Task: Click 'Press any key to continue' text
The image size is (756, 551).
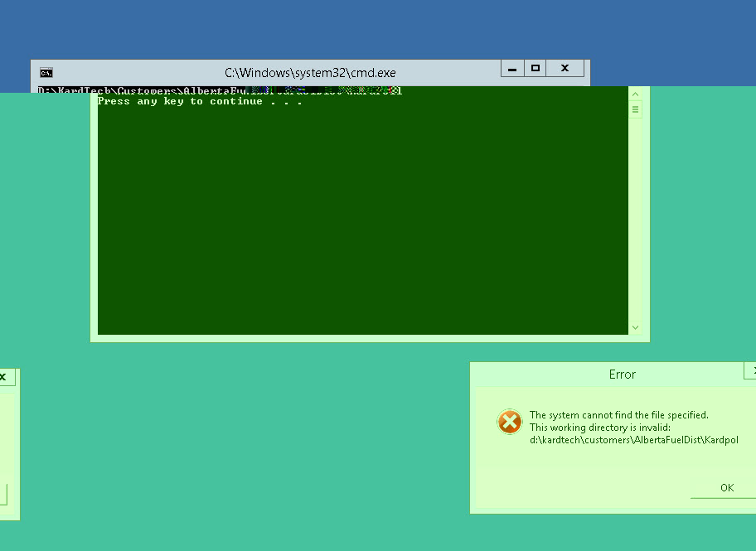Action: [200, 101]
